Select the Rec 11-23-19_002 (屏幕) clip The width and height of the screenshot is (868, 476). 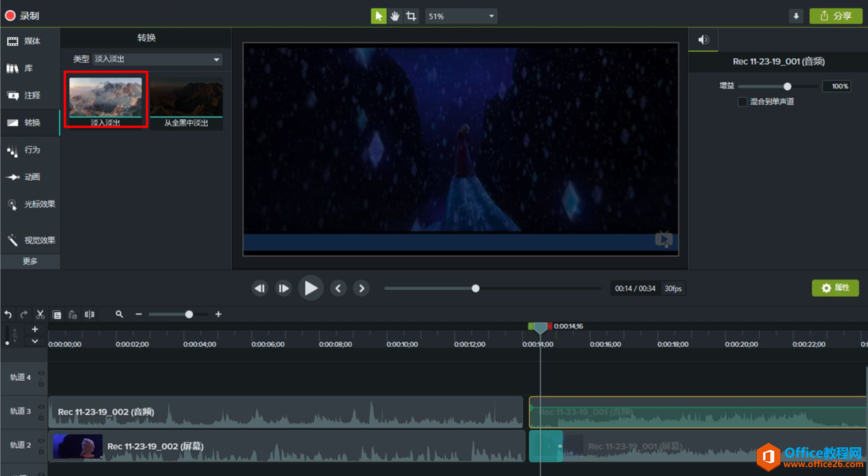pos(287,446)
